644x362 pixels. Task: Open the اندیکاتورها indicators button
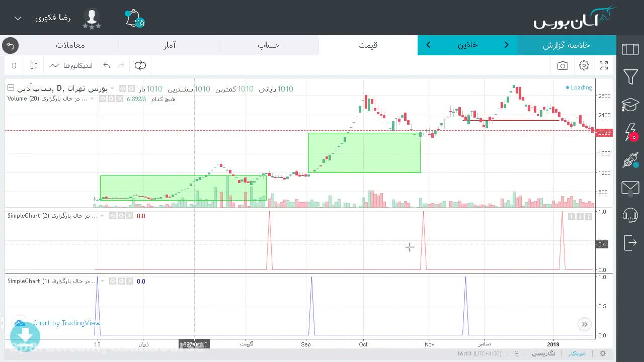(71, 65)
